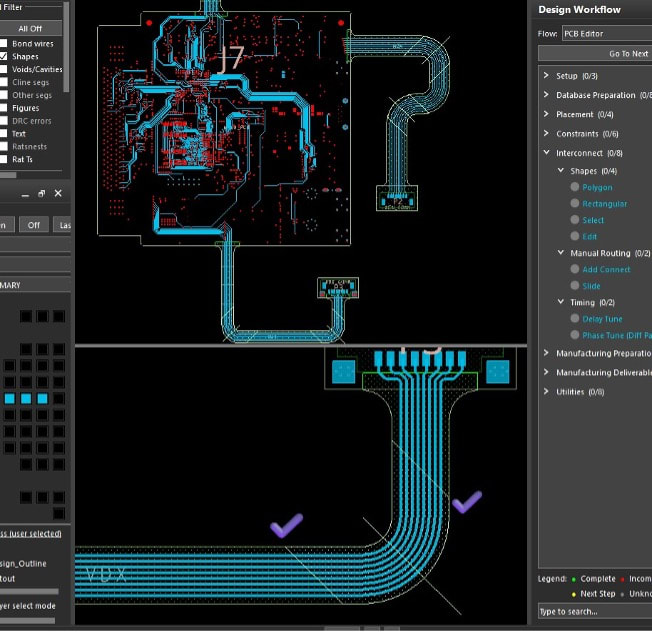This screenshot has width=652, height=632.
Task: Expand the Setup workflow section
Action: click(x=545, y=76)
